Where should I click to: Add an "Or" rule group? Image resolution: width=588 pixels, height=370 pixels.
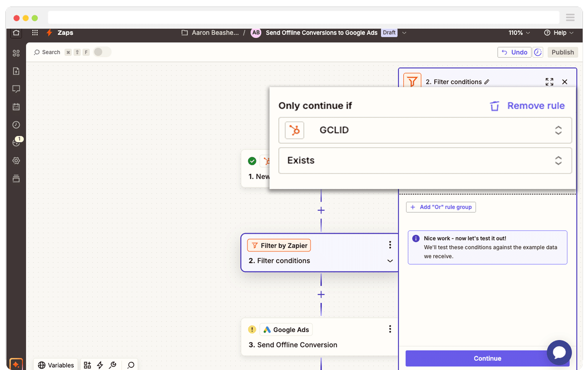(x=441, y=207)
